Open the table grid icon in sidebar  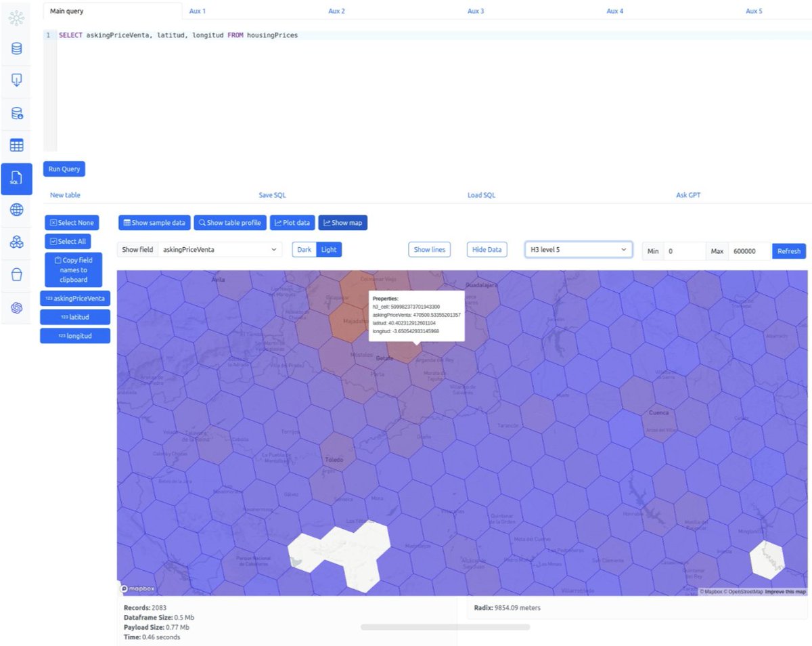16,146
